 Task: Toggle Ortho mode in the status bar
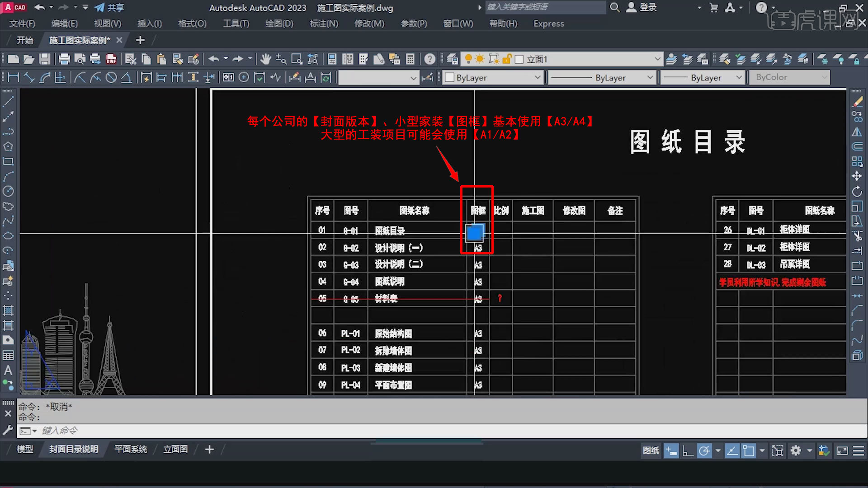coord(688,450)
